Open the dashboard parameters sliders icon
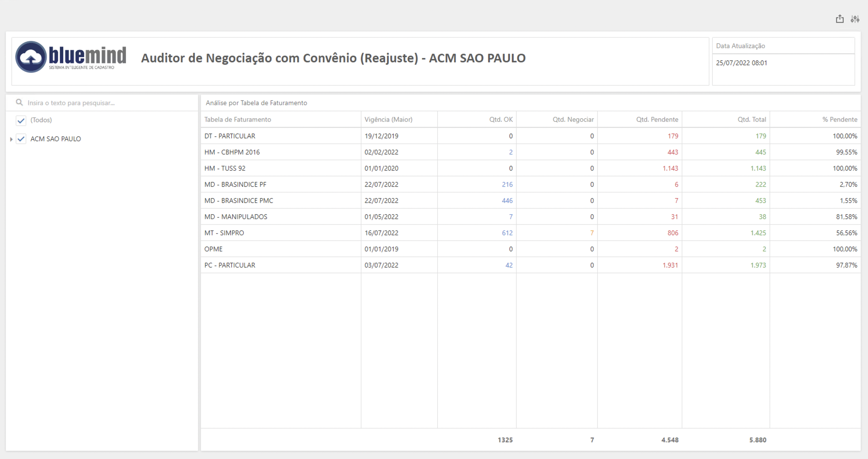 click(x=855, y=19)
